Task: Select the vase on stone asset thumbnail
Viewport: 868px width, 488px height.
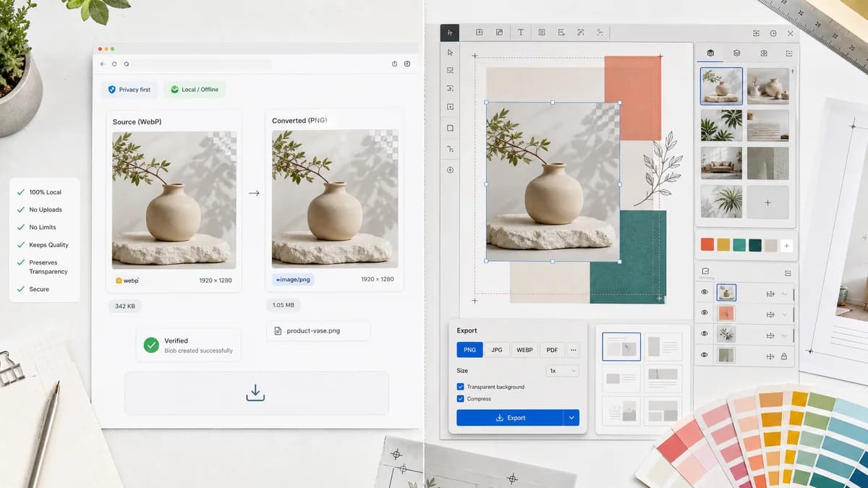Action: [x=721, y=86]
